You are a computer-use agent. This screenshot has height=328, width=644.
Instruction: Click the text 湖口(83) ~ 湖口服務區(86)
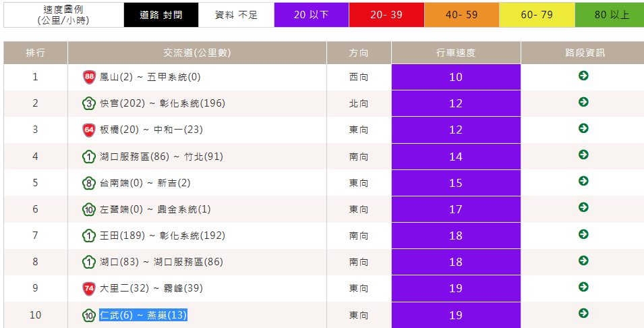click(x=161, y=262)
